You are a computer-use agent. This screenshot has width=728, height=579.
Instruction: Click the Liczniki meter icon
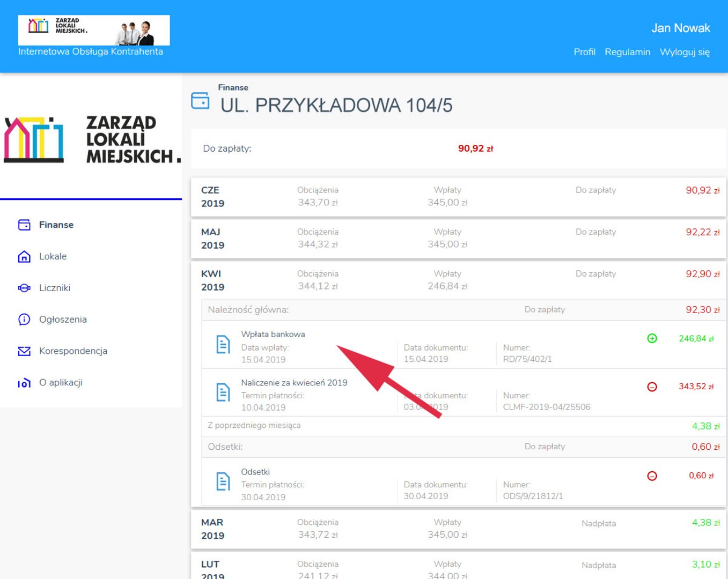click(24, 288)
